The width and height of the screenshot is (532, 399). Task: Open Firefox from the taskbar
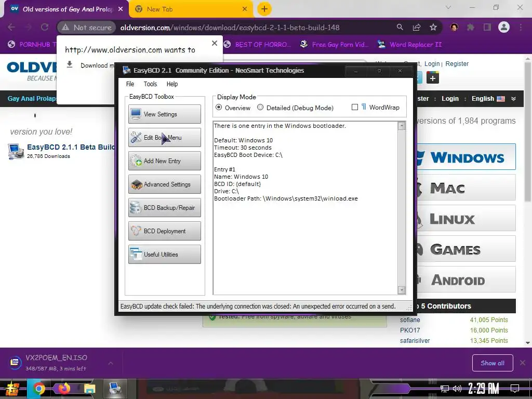[64, 389]
